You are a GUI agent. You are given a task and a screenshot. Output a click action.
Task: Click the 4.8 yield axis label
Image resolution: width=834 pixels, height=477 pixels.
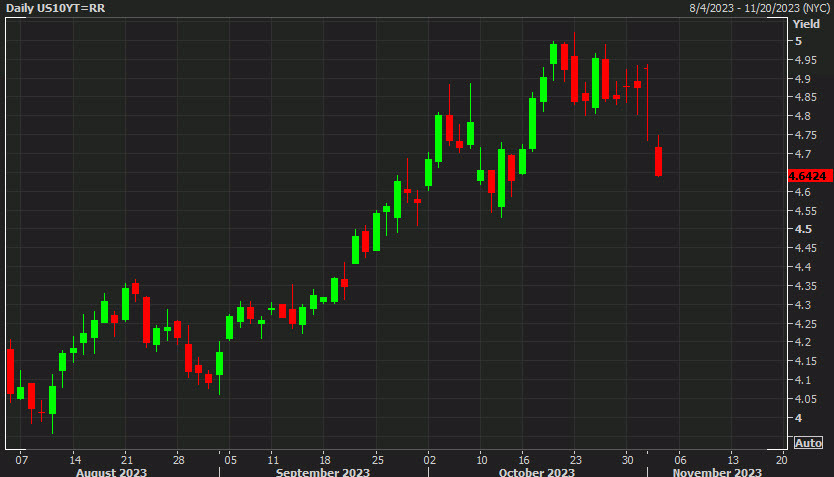click(x=803, y=116)
